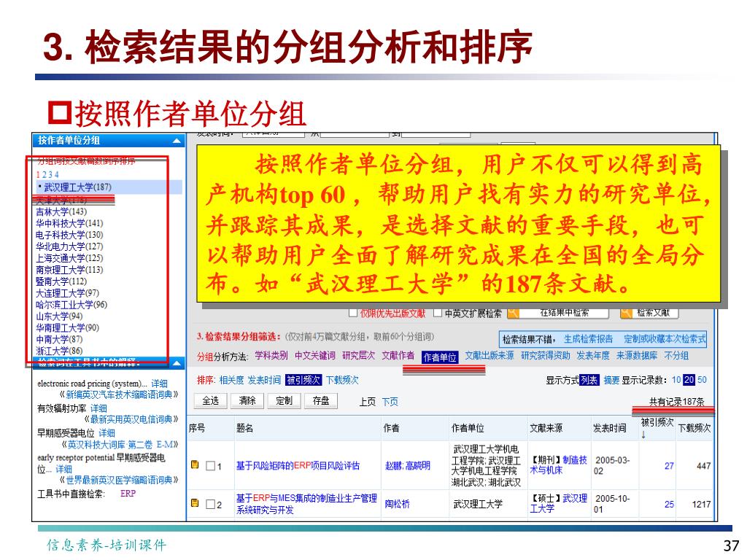Open the 上海交通大学(125) group
Viewport: 747px width, 560px height.
click(69, 258)
